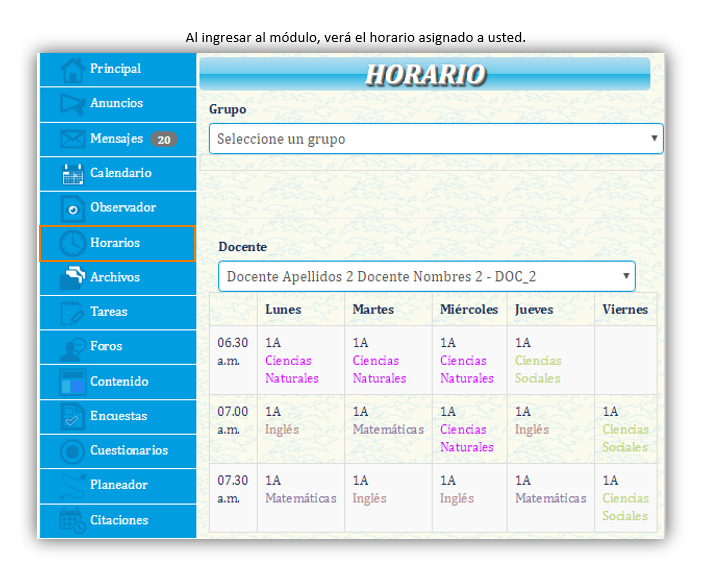Click the Grupo field label
The width and height of the screenshot is (707, 572).
(228, 109)
